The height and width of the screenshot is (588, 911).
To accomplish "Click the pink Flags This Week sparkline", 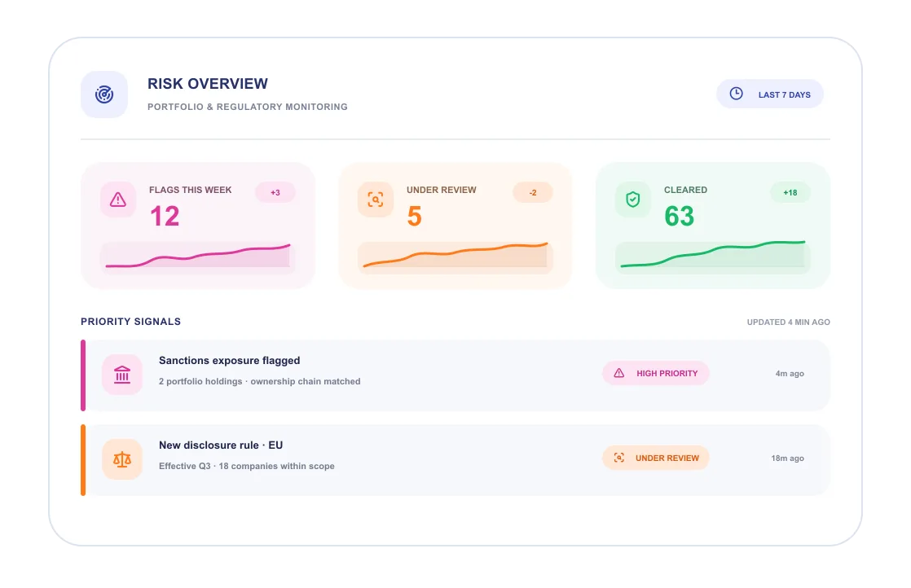I will pyautogui.click(x=197, y=257).
